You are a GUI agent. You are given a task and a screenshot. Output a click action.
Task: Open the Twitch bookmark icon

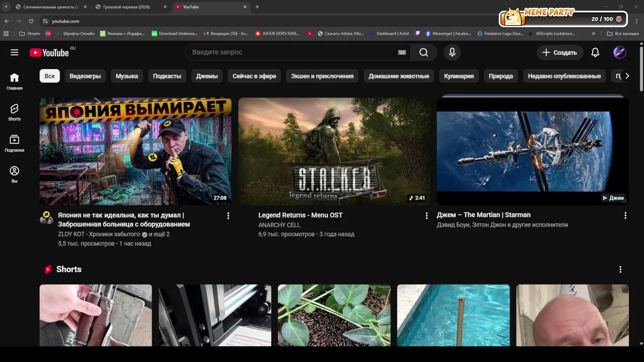418,34
